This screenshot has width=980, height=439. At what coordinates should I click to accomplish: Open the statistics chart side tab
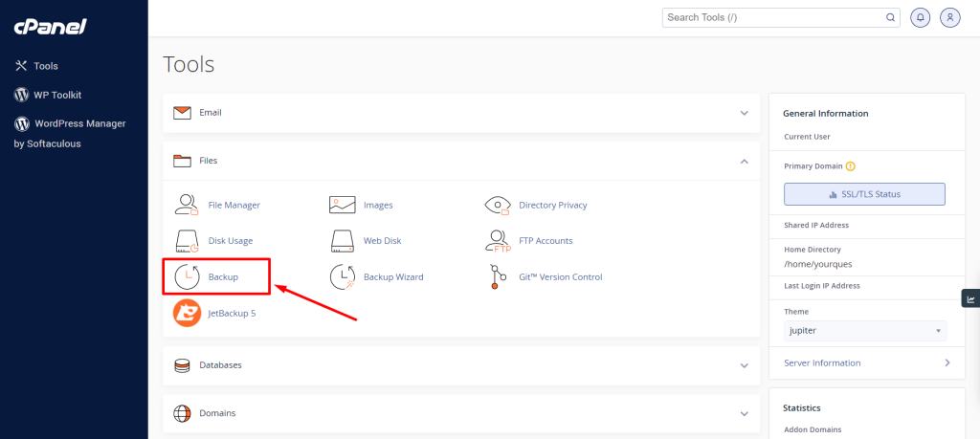pyautogui.click(x=970, y=298)
